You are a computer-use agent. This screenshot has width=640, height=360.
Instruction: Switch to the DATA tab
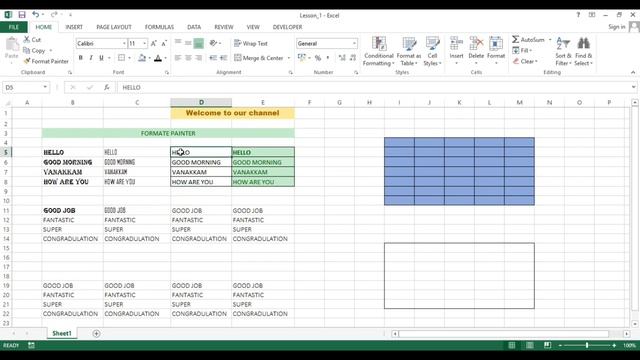coord(194,27)
